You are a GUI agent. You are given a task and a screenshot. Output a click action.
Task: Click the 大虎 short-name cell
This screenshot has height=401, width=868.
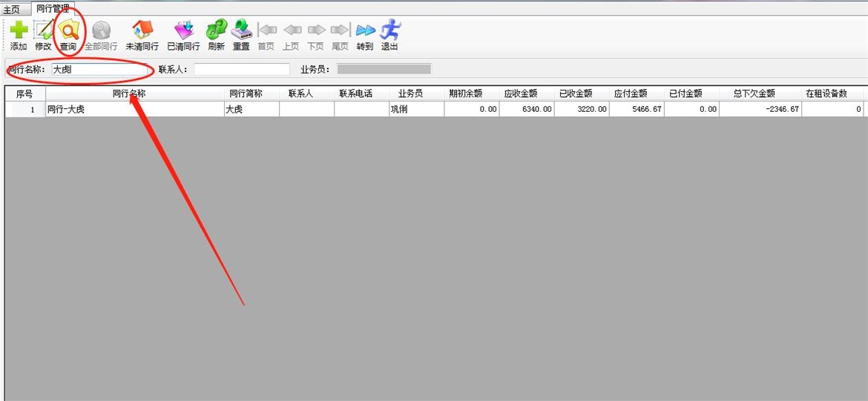coord(251,109)
